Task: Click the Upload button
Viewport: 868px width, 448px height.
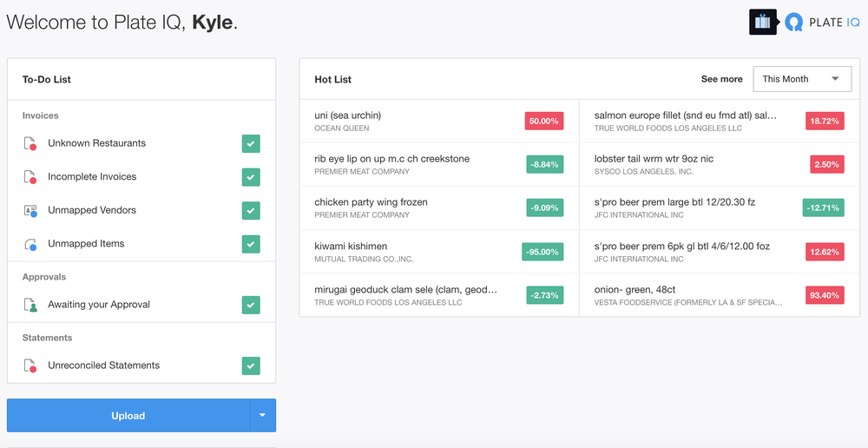Action: [x=128, y=416]
